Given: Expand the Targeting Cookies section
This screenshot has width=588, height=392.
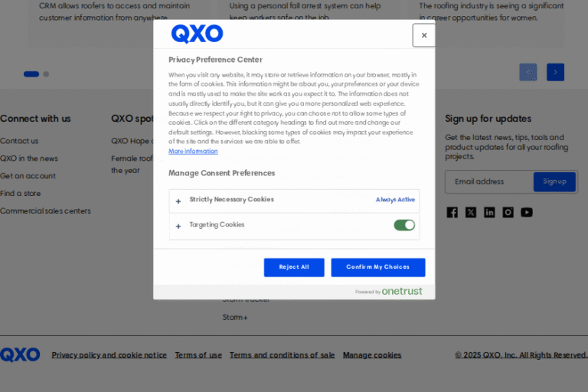Looking at the screenshot, I should pos(178,226).
